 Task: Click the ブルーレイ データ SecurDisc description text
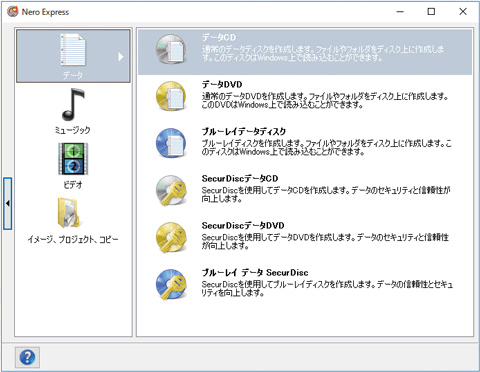coord(327,289)
